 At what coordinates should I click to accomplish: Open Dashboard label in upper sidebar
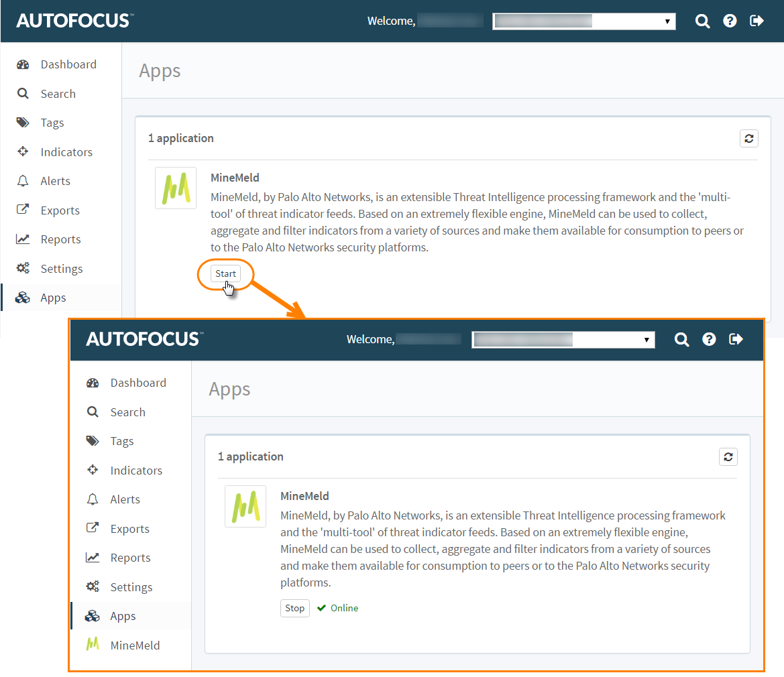click(68, 64)
